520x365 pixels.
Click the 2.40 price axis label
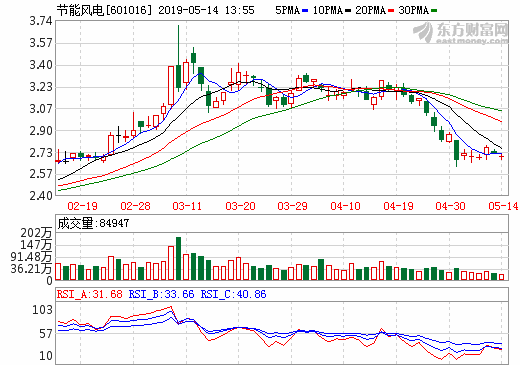(41, 196)
